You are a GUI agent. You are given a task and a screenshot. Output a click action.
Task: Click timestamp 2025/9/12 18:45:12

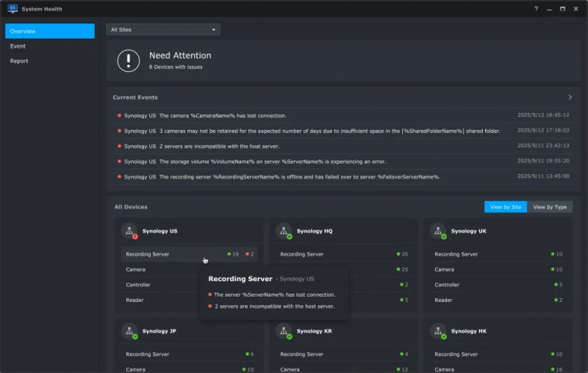coord(543,115)
